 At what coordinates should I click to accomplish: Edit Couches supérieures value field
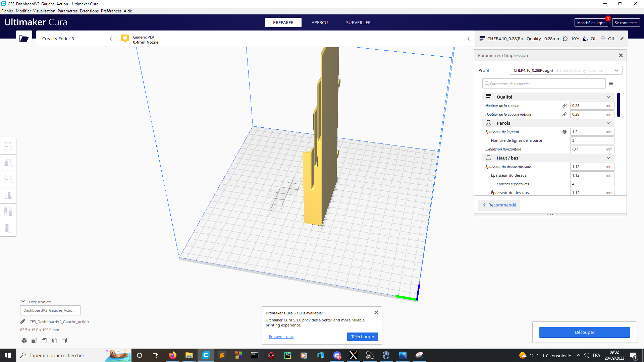592,184
